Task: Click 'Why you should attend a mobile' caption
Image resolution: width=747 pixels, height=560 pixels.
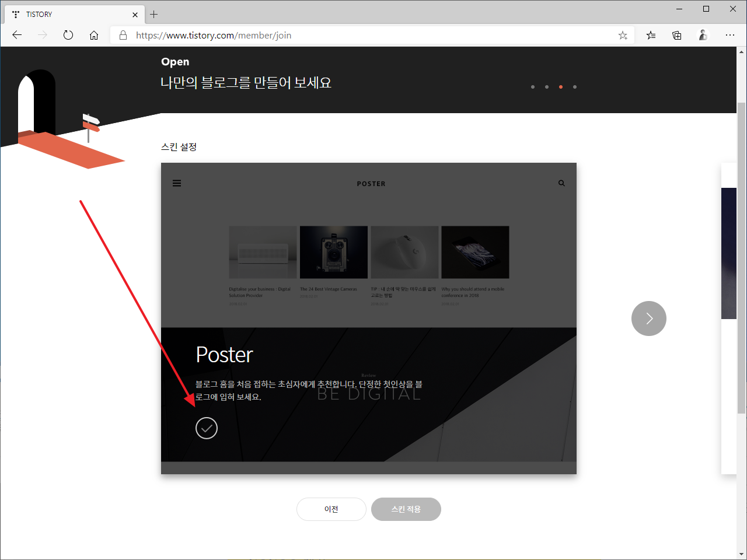Action: (473, 292)
